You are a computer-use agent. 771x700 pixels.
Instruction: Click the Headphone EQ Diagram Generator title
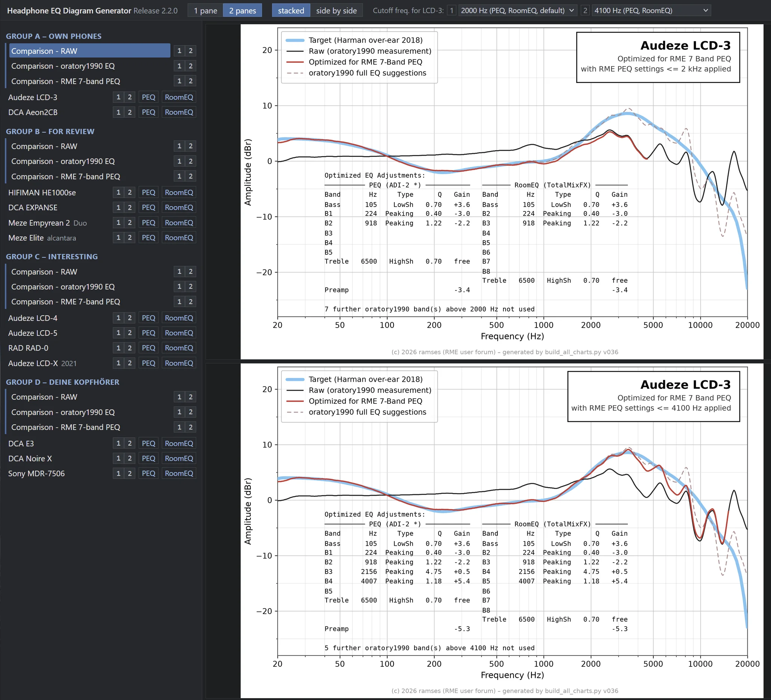pos(69,11)
